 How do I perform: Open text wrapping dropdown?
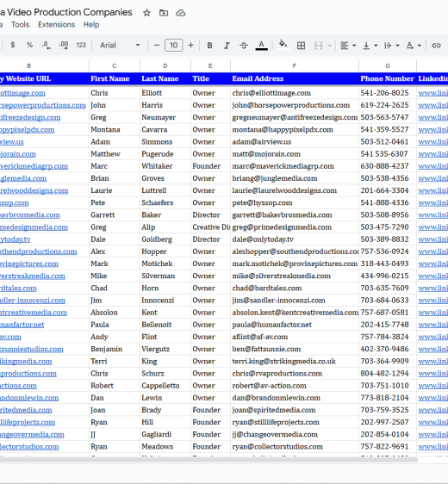[391, 46]
